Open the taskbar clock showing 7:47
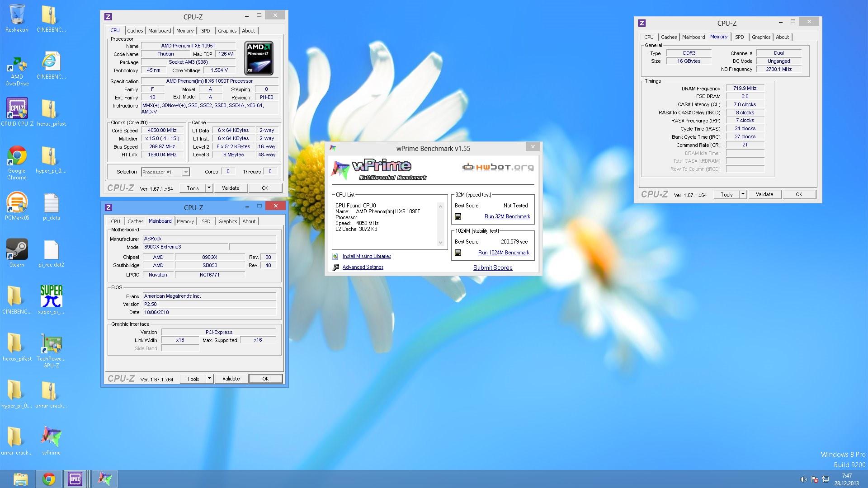 click(847, 479)
